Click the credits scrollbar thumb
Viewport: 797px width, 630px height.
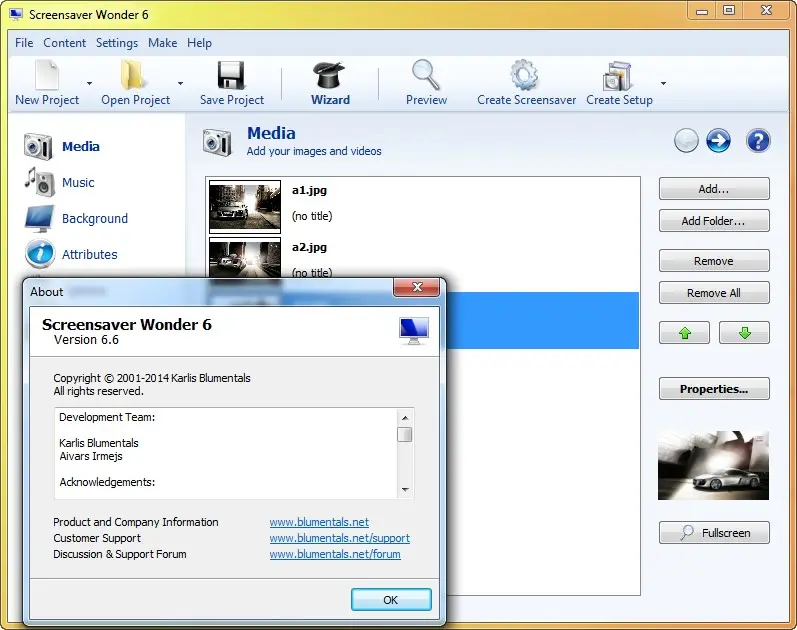point(405,435)
